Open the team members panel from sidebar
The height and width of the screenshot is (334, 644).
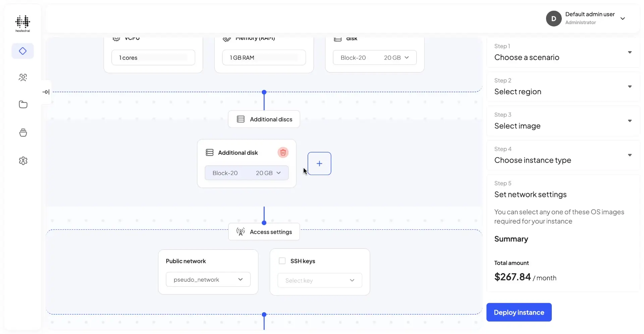[x=22, y=77]
